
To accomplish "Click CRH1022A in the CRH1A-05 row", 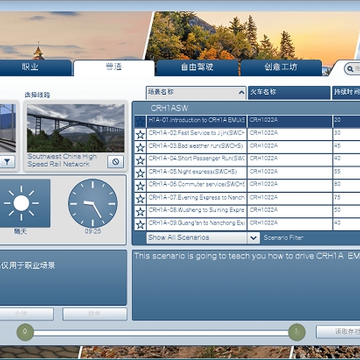I will tap(263, 172).
